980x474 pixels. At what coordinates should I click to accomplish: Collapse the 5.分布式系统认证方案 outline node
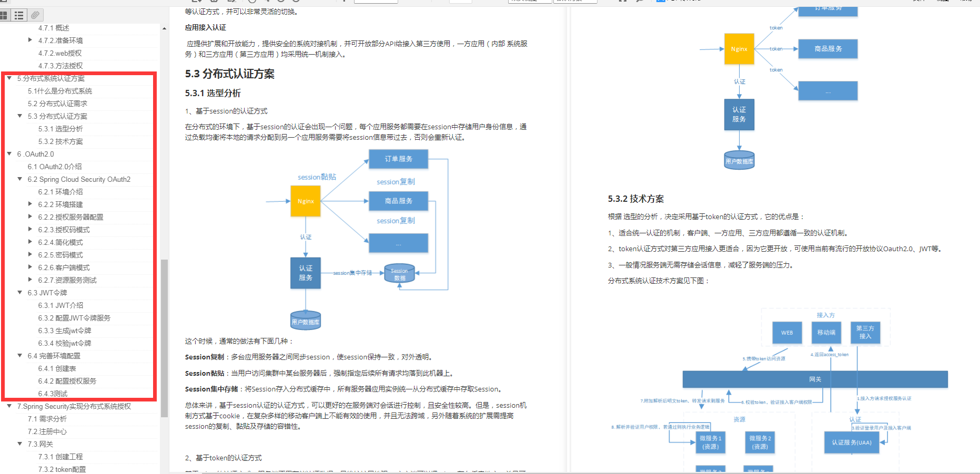(9, 78)
